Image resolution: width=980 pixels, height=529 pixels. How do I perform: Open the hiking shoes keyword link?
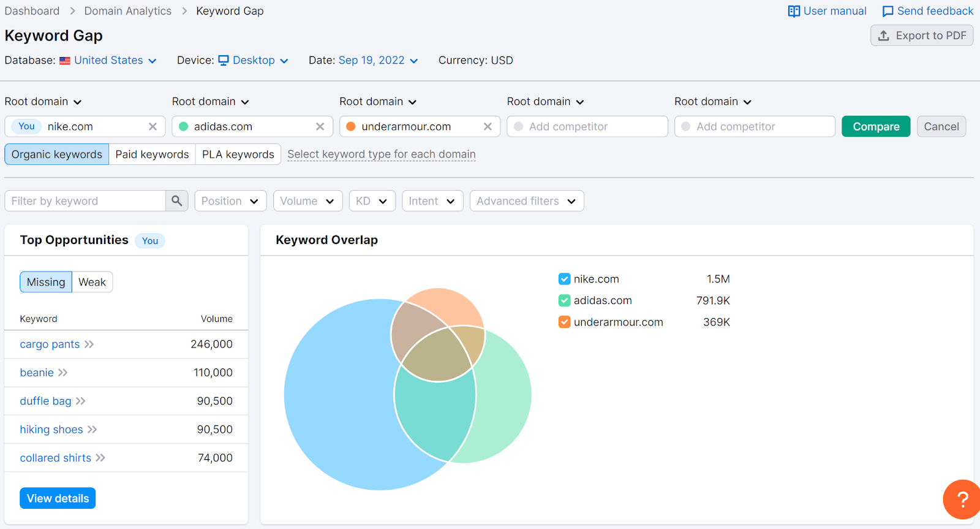[51, 430]
